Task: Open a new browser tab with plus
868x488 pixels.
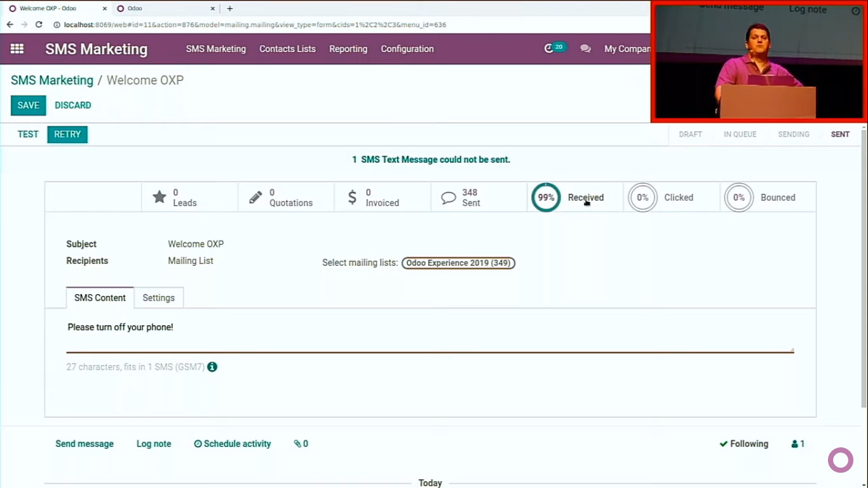Action: (x=230, y=8)
